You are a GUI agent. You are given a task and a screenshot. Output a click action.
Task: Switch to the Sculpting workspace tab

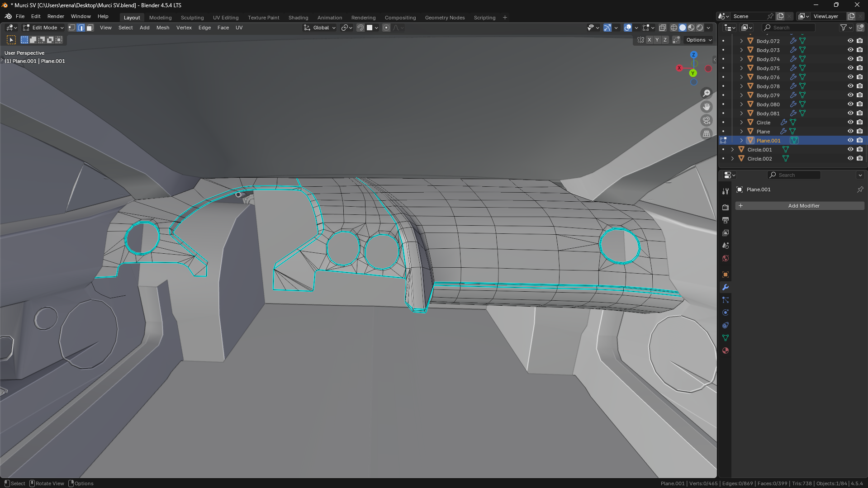[x=192, y=18]
